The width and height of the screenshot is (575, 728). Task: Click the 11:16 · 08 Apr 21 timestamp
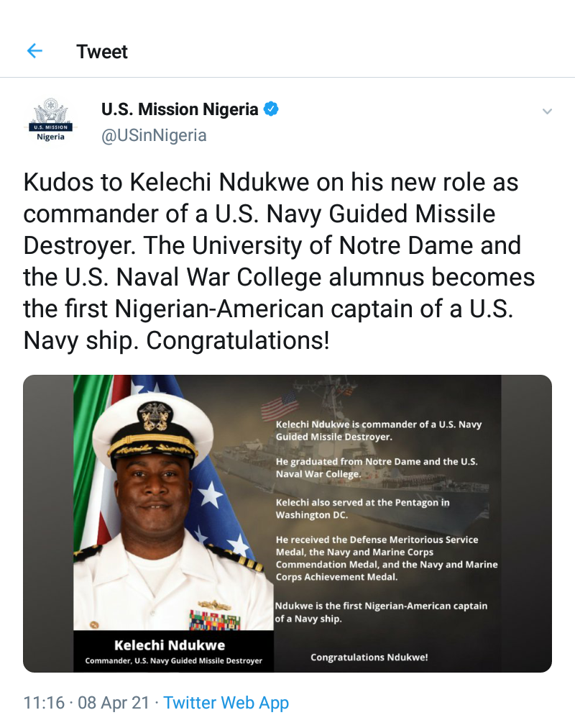[88, 703]
